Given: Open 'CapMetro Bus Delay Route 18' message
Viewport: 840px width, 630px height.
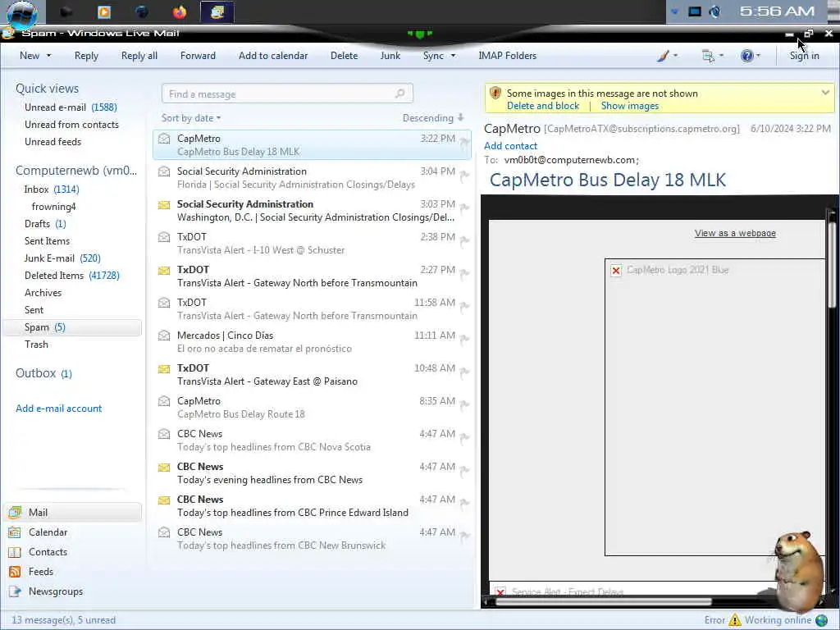Looking at the screenshot, I should pos(311,407).
